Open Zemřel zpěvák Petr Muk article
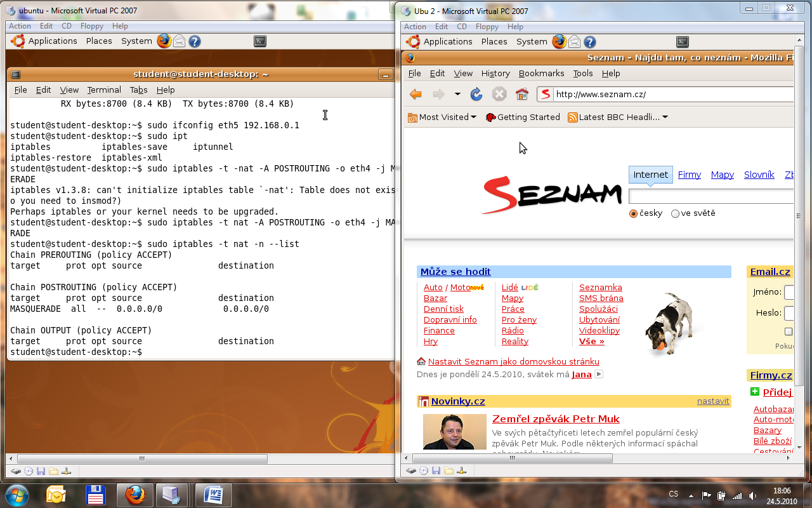Image resolution: width=812 pixels, height=508 pixels. click(556, 419)
